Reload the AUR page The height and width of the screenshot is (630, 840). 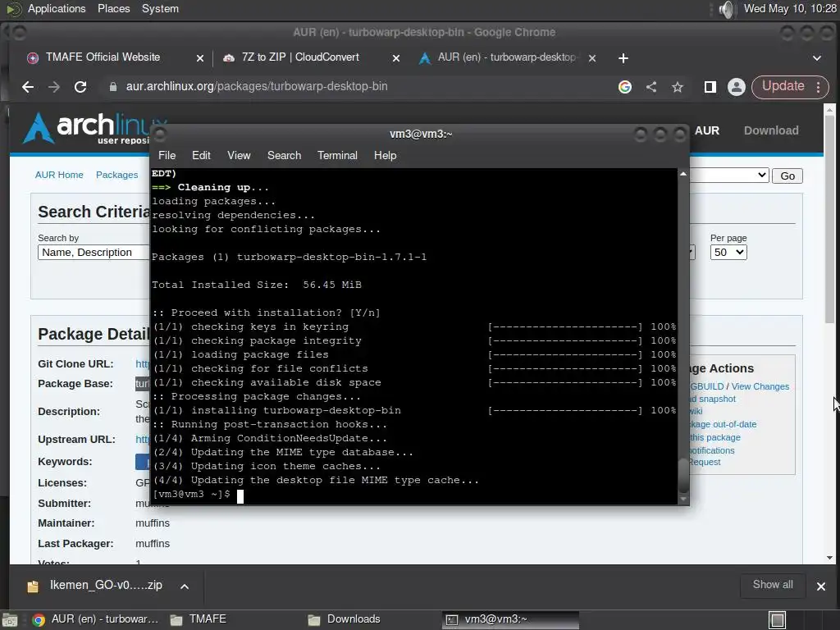tap(80, 87)
